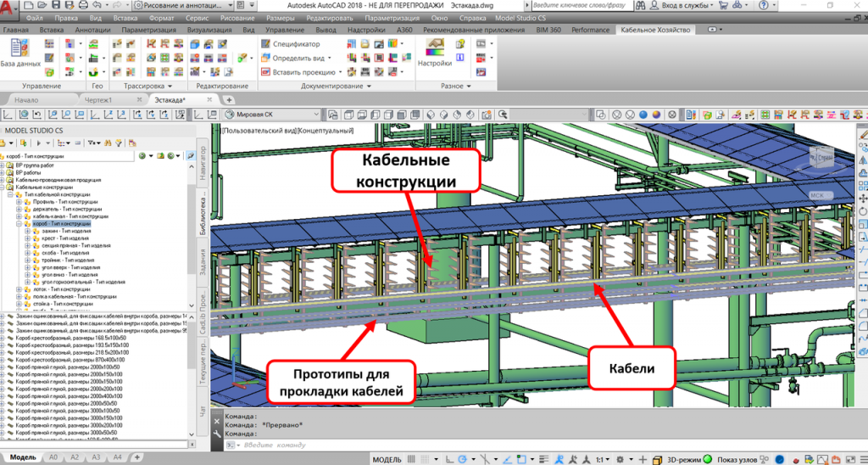Select секция прямая - Тип изделия item
The width and height of the screenshot is (868, 465).
pos(75,245)
